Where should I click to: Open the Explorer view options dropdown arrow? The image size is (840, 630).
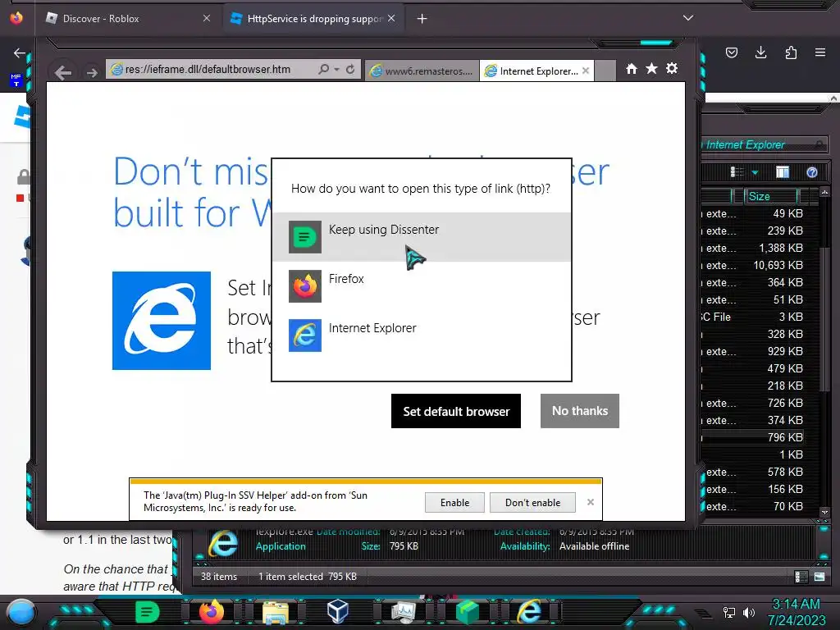pyautogui.click(x=755, y=172)
